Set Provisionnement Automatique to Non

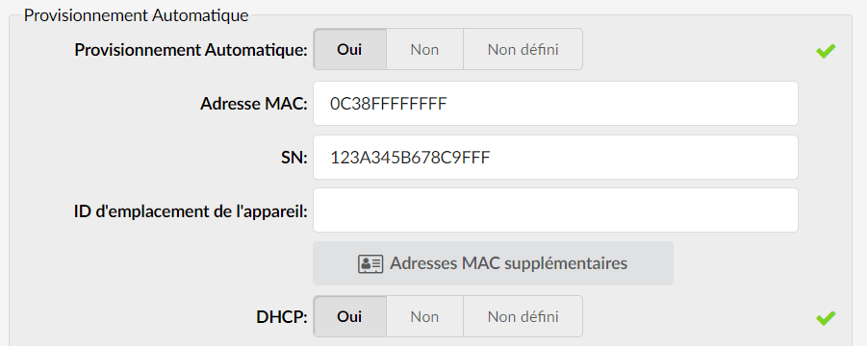[424, 50]
